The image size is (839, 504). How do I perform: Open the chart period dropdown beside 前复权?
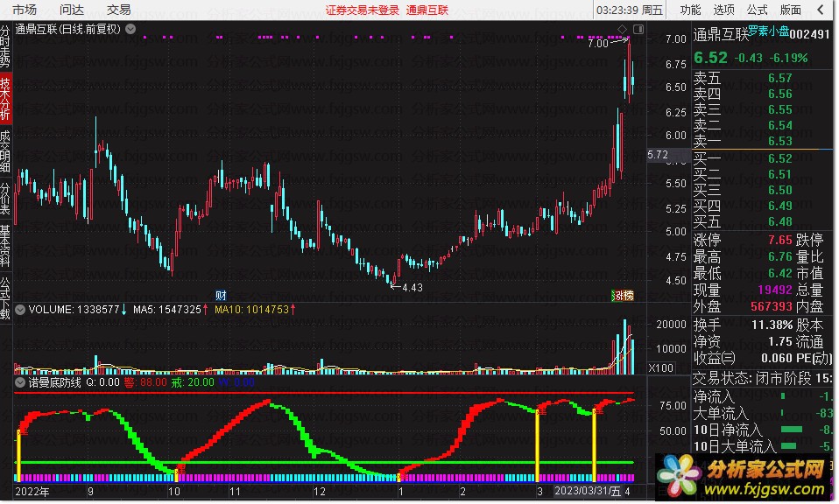[x=130, y=29]
